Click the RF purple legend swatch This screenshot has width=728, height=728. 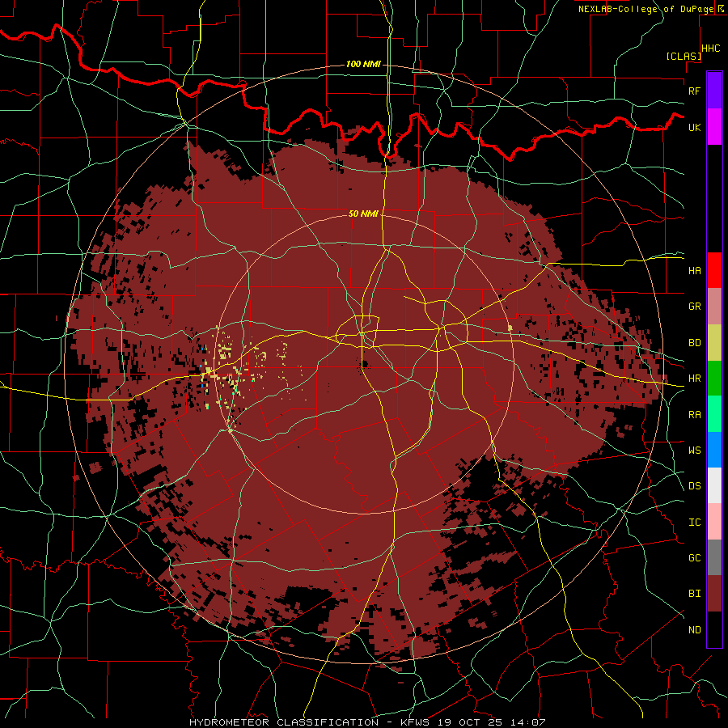click(714, 91)
